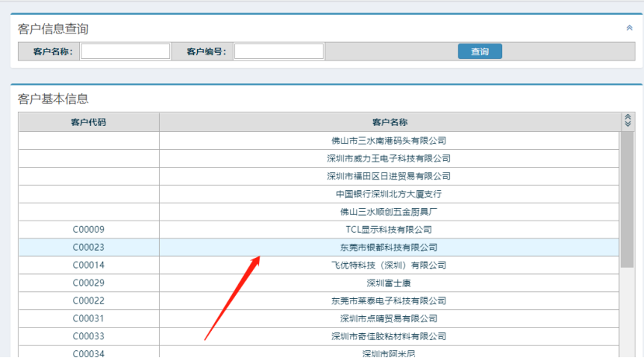The image size is (644, 358).
Task: Click the 查询 search button
Action: point(480,51)
